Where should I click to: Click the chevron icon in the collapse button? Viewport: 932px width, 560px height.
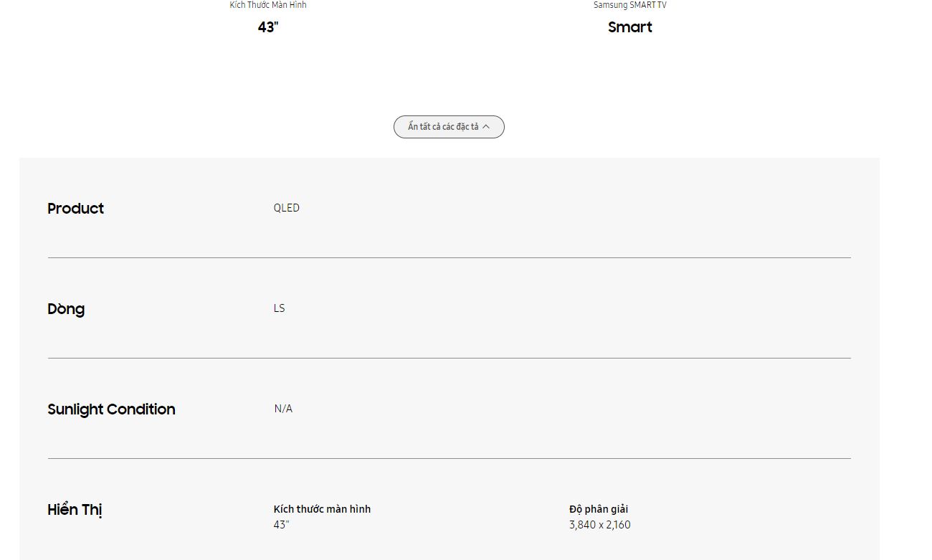point(486,127)
